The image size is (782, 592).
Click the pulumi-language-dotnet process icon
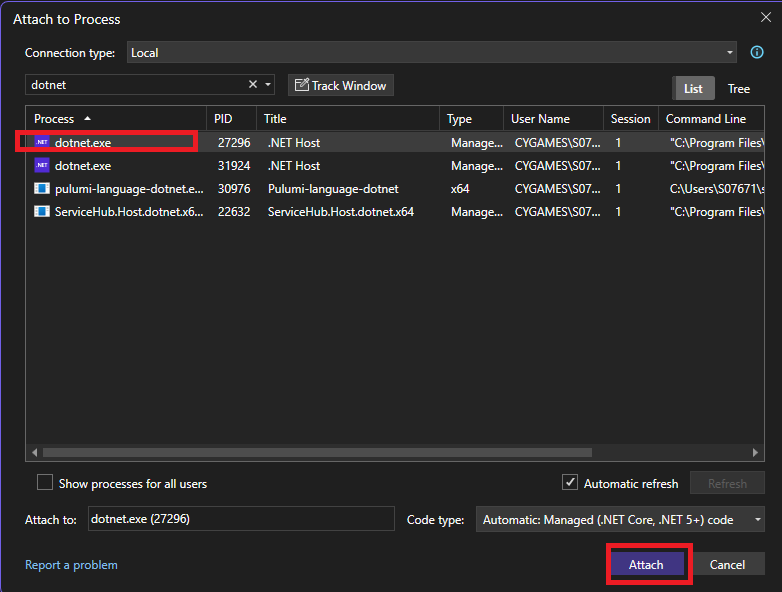point(42,189)
